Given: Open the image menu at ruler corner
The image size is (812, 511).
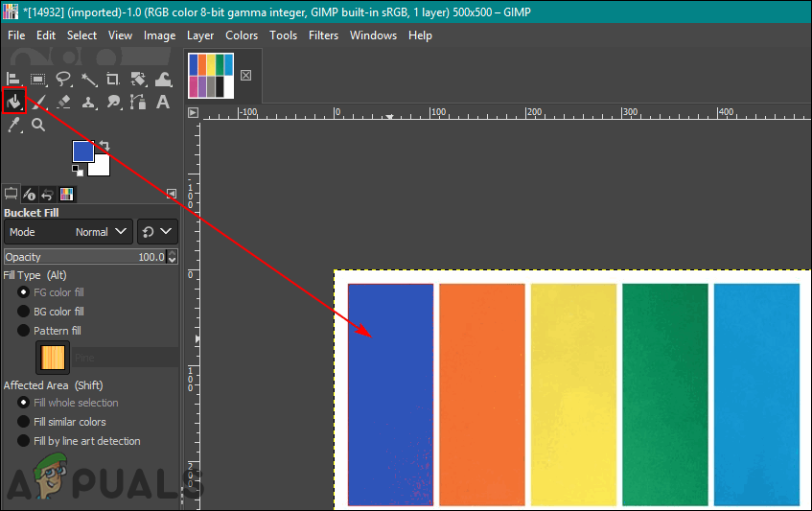Looking at the screenshot, I should click(193, 112).
